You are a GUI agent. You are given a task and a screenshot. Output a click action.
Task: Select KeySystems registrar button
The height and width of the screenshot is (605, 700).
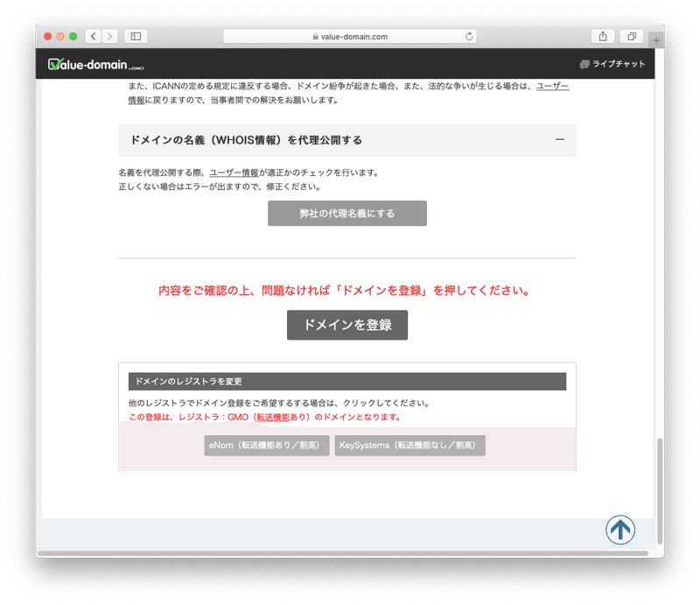(409, 445)
